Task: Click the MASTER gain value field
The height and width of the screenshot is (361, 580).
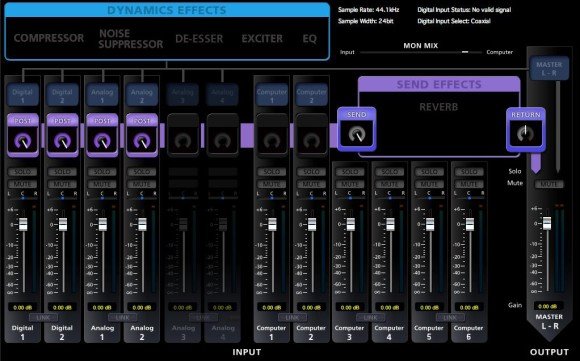Action: coord(549,306)
